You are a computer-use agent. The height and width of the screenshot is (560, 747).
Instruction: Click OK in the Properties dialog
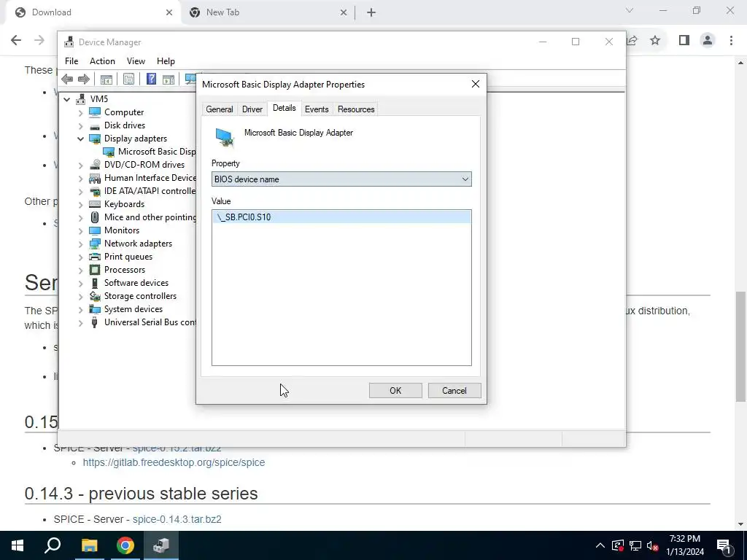click(x=395, y=391)
